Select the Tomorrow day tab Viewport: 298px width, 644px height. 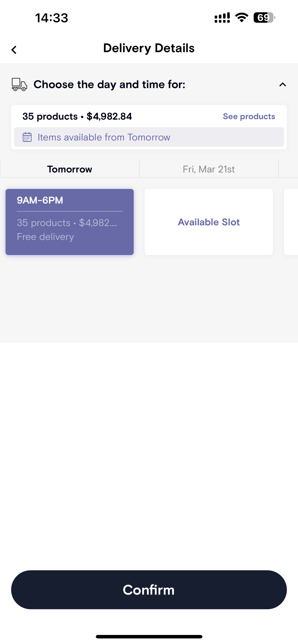(70, 169)
